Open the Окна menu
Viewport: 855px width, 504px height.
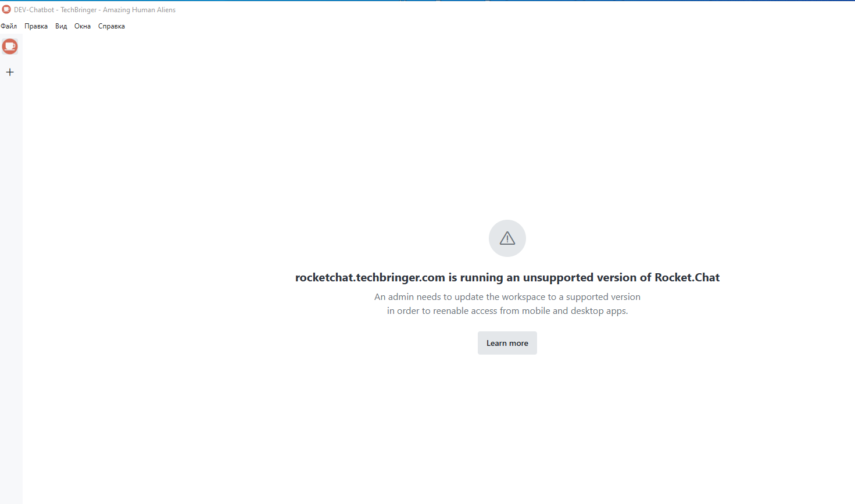[83, 26]
